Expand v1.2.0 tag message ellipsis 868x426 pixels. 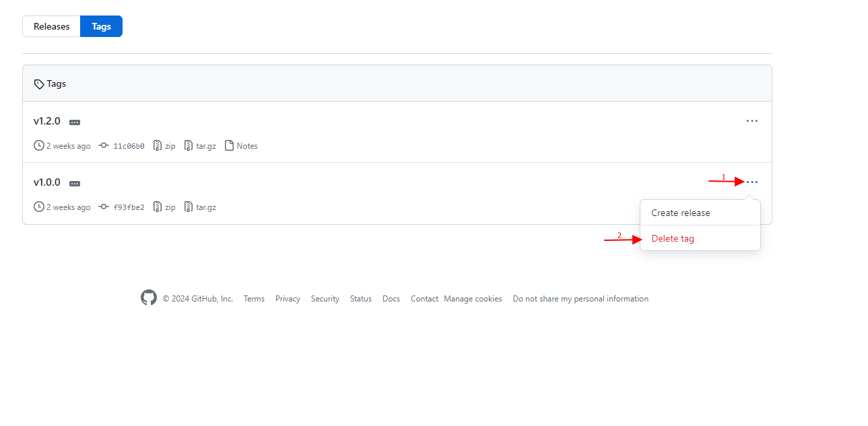[x=75, y=122]
